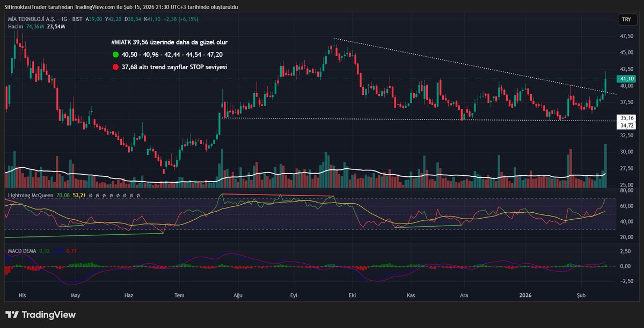Click the TradingView logo at bottom left
The height and width of the screenshot is (328, 644).
[x=40, y=315]
